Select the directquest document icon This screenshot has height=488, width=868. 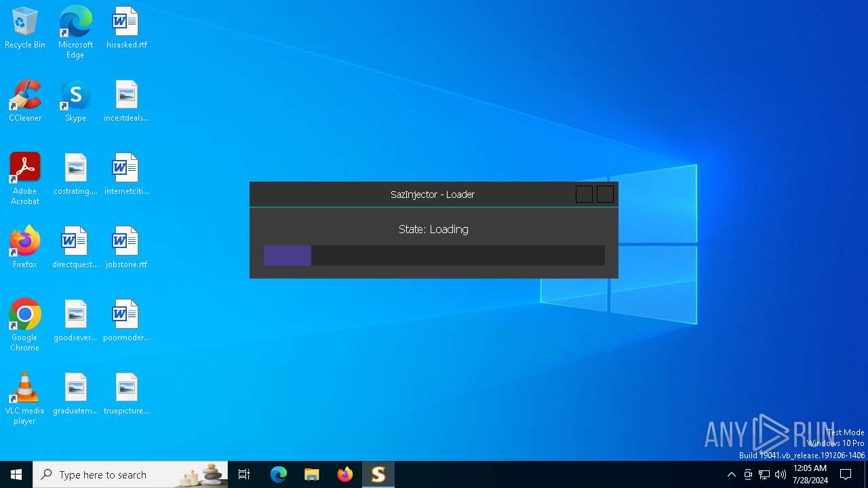click(x=75, y=248)
